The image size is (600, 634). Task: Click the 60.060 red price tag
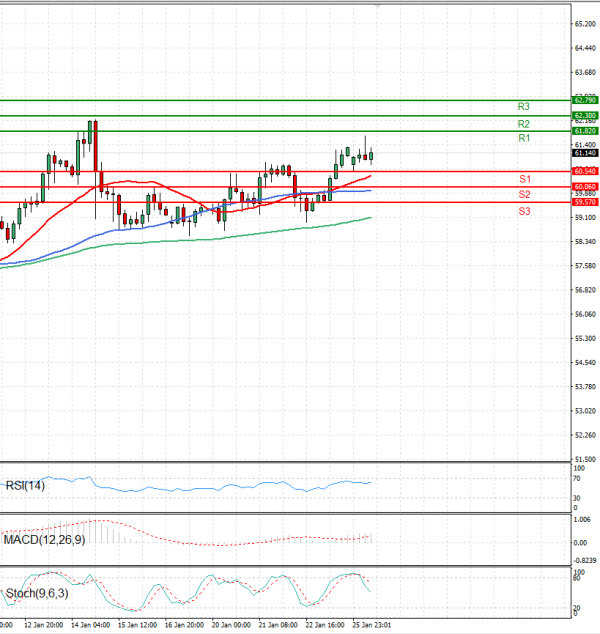click(x=585, y=187)
